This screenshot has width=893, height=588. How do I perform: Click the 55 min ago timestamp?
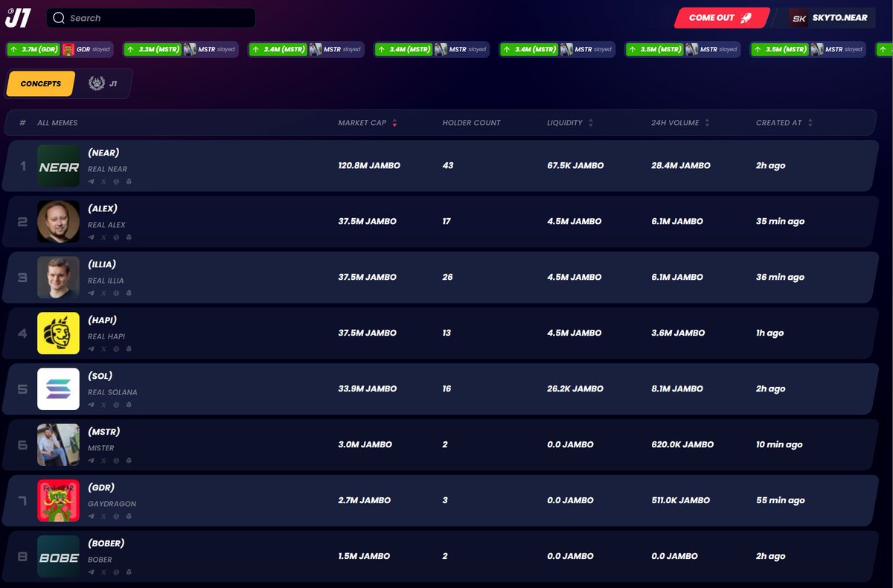780,501
